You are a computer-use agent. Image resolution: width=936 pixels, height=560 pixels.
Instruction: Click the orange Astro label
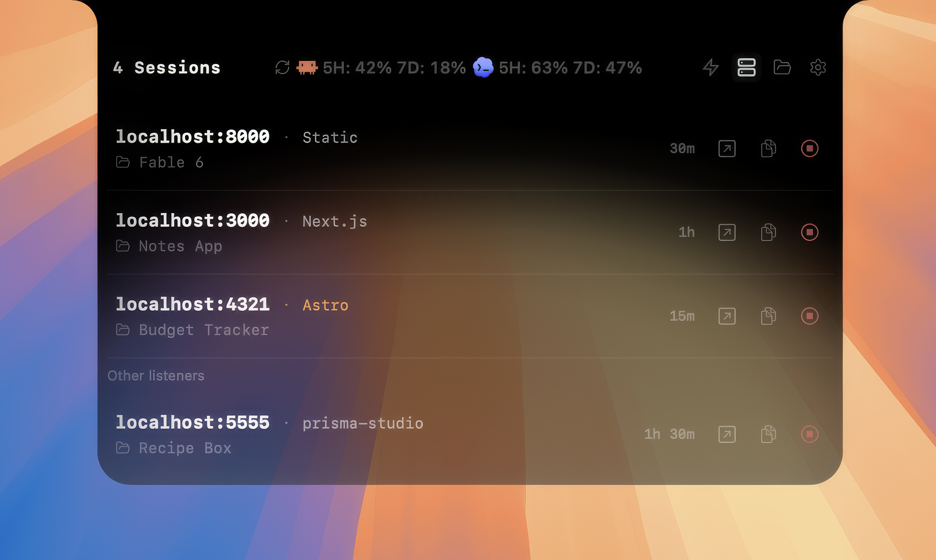click(x=326, y=305)
